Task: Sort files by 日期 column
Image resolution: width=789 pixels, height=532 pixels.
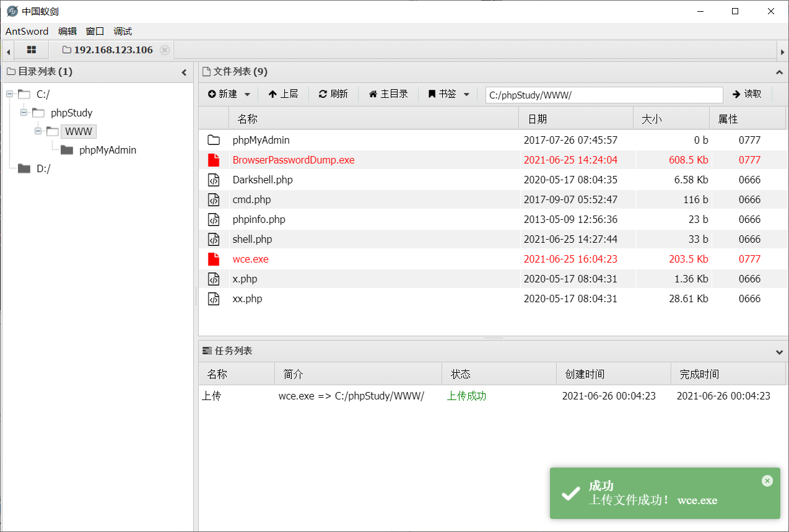Action: 576,119
